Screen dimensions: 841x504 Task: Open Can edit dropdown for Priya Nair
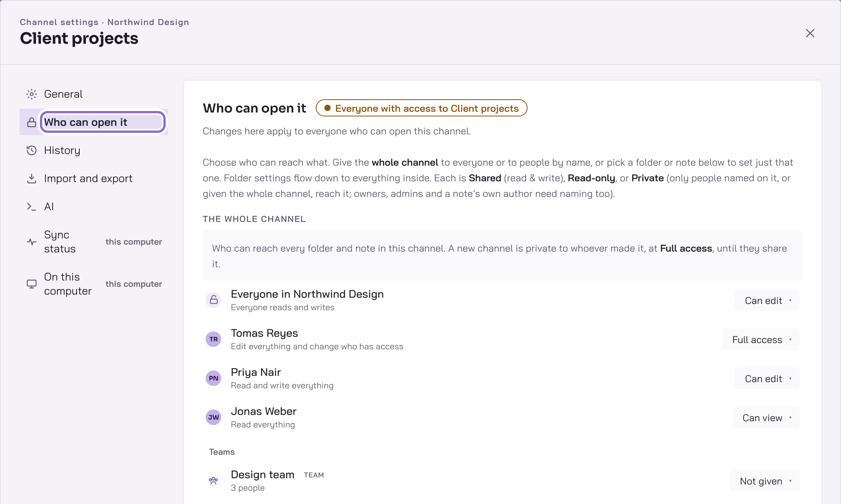(x=767, y=379)
